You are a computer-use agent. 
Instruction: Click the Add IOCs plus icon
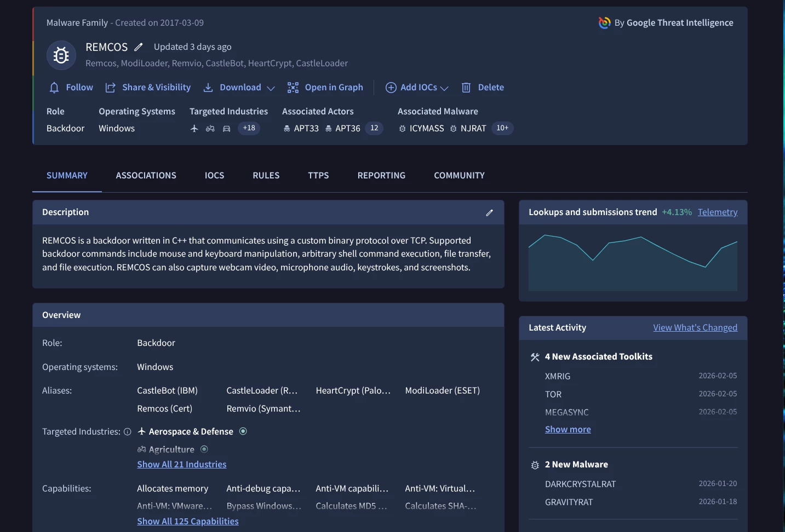[x=391, y=88]
